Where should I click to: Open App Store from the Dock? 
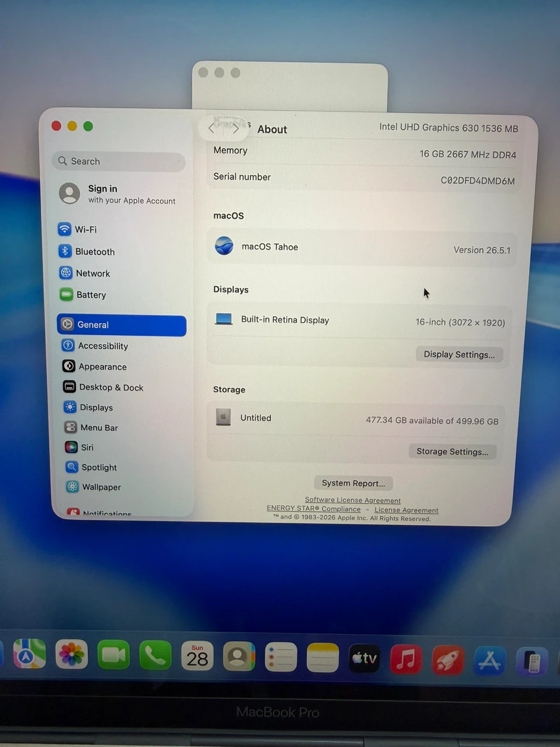pos(489,661)
